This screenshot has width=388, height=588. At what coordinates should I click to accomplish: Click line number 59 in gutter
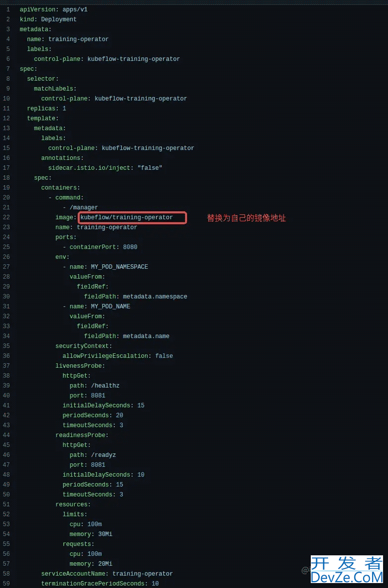6,584
